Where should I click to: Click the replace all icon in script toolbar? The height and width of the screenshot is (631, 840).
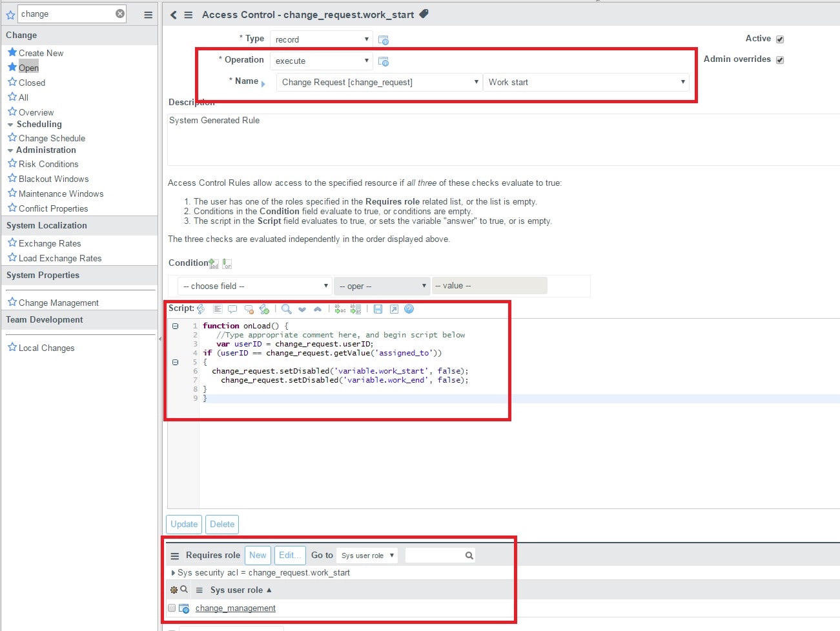356,309
